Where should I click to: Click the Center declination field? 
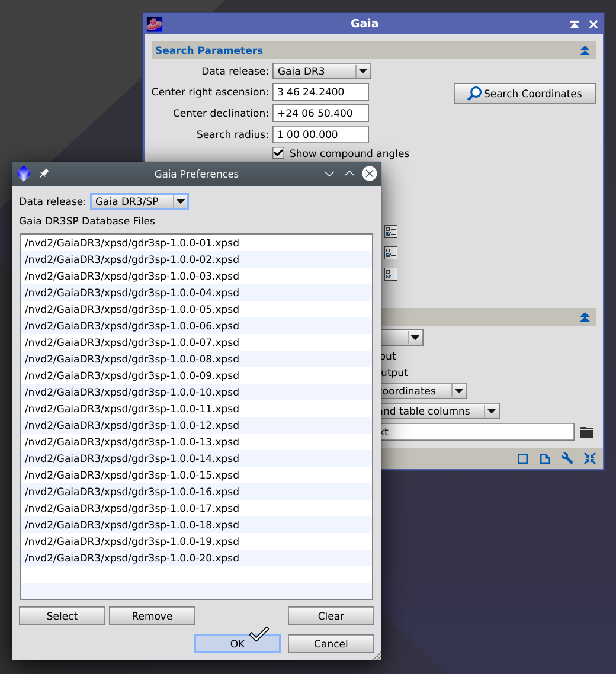pos(320,114)
